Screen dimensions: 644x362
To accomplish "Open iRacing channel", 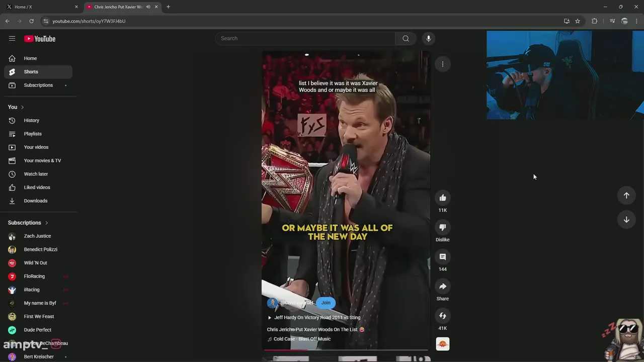I will pos(38,290).
